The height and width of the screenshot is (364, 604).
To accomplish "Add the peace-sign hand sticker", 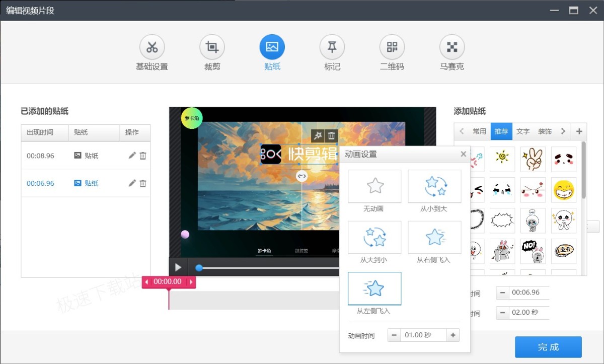I will pyautogui.click(x=533, y=160).
